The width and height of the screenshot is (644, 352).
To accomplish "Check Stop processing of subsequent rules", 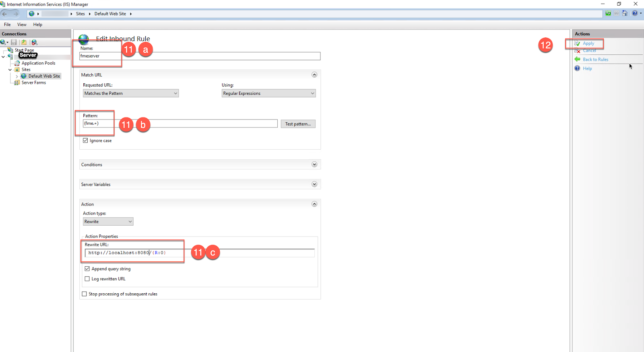I will pos(84,294).
